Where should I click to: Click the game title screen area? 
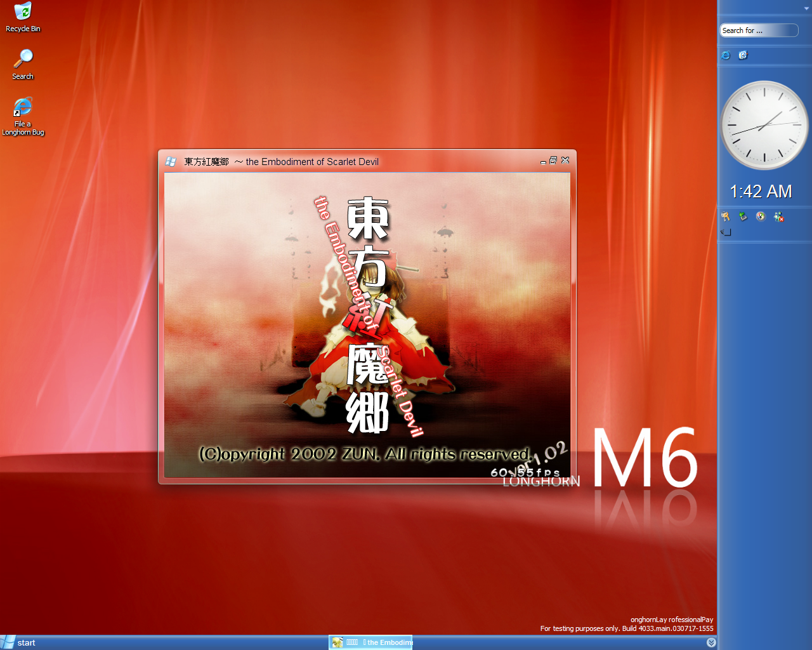tap(367, 324)
